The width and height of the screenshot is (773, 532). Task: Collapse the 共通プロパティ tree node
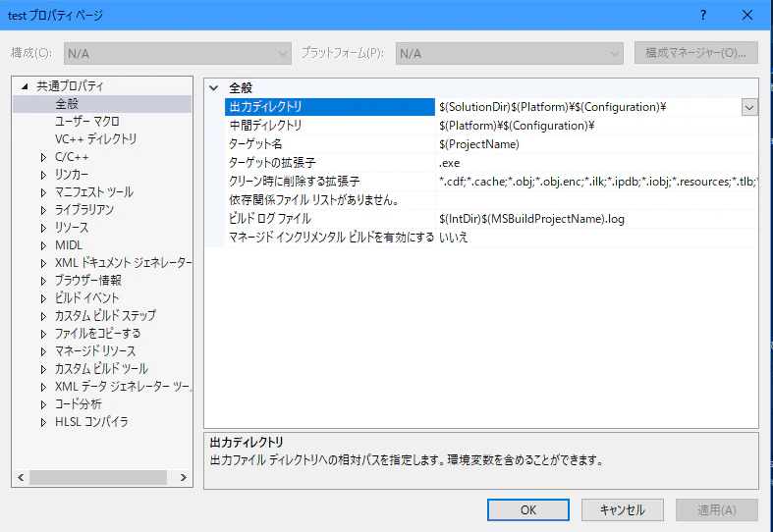tap(25, 86)
